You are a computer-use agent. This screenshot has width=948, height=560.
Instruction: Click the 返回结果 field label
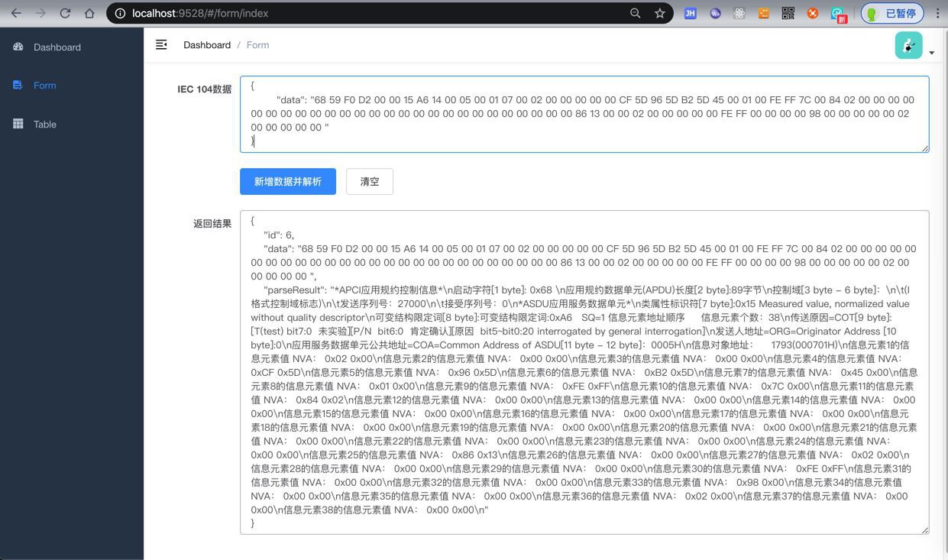212,223
